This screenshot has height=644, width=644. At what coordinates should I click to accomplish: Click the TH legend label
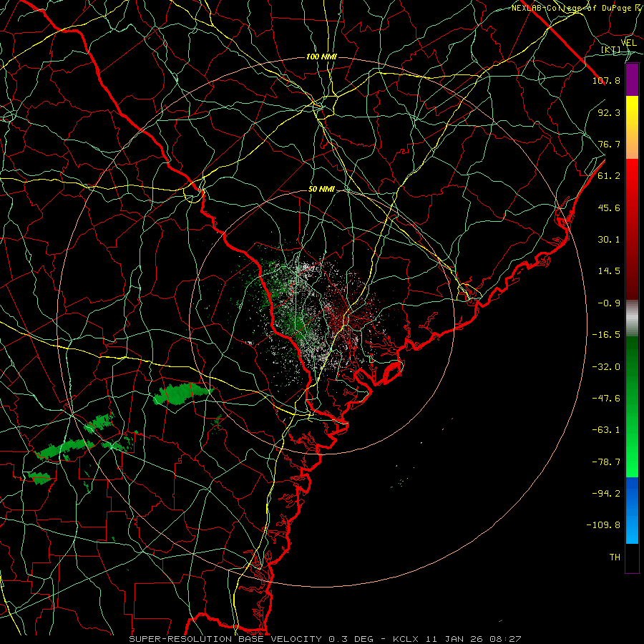615,557
